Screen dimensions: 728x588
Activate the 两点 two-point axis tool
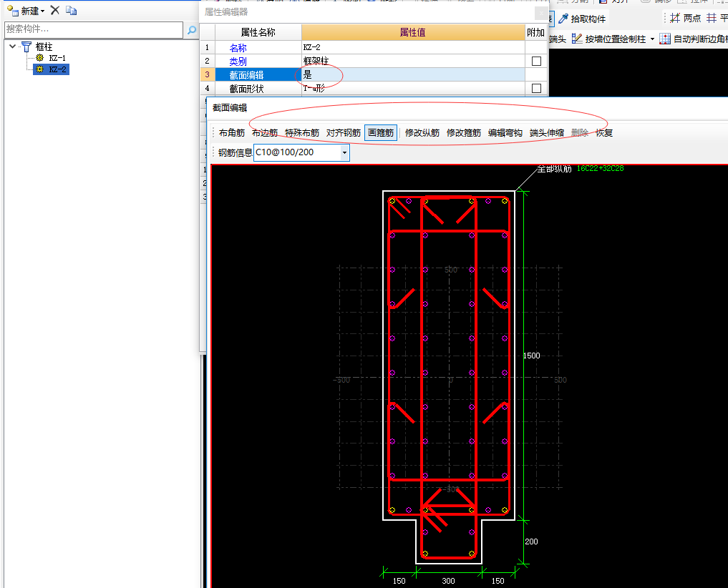click(674, 19)
